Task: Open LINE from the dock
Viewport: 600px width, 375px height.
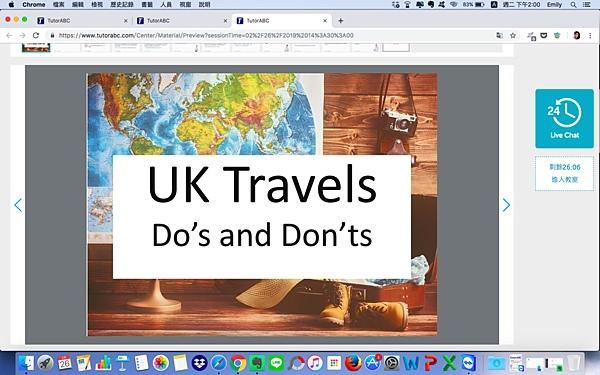Action: pos(276,363)
